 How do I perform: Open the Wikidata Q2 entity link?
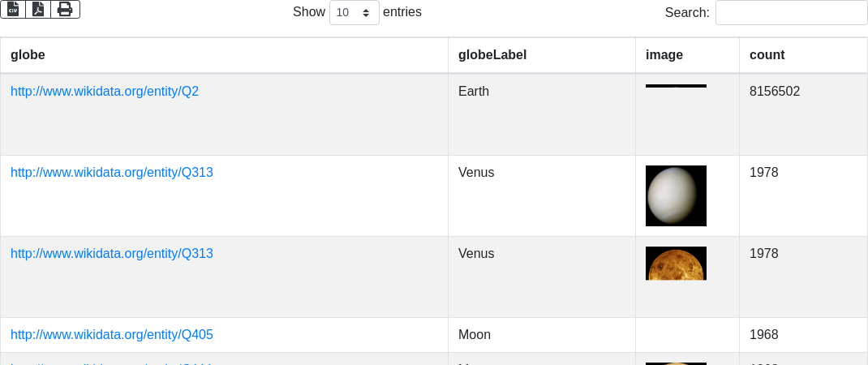pos(105,92)
